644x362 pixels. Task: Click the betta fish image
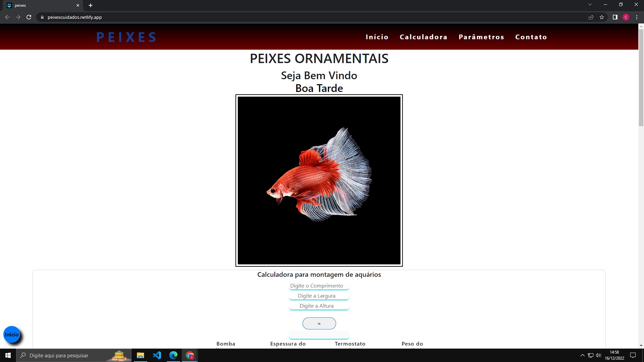click(319, 180)
